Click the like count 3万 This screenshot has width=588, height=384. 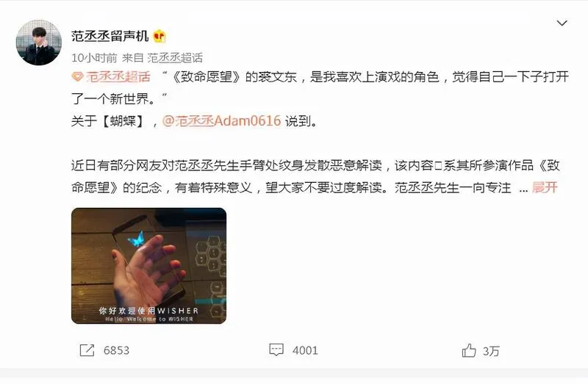[x=491, y=351]
